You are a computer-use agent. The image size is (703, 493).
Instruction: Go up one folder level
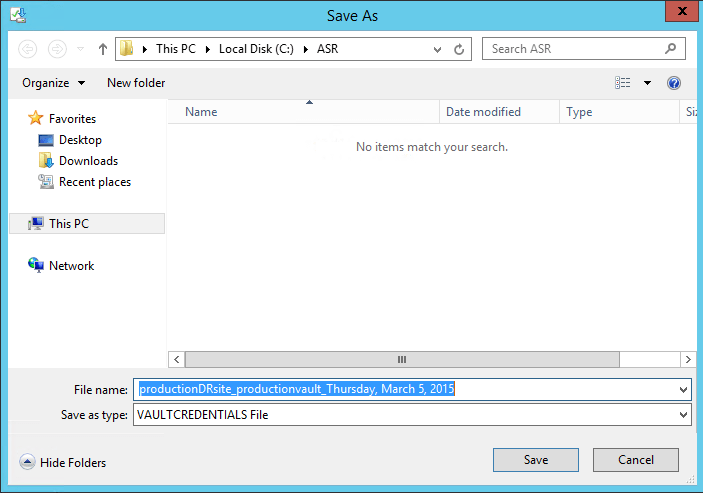pyautogui.click(x=103, y=49)
